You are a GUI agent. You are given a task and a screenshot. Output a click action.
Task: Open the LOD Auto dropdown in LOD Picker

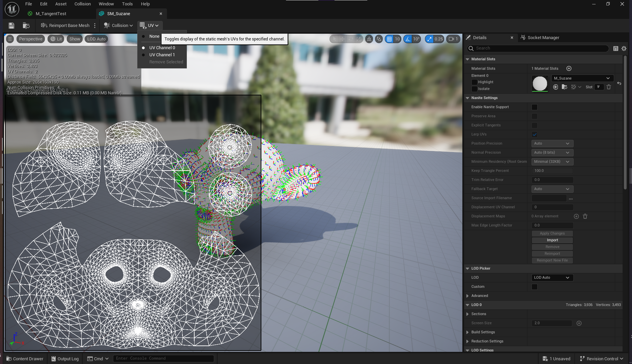click(x=552, y=278)
